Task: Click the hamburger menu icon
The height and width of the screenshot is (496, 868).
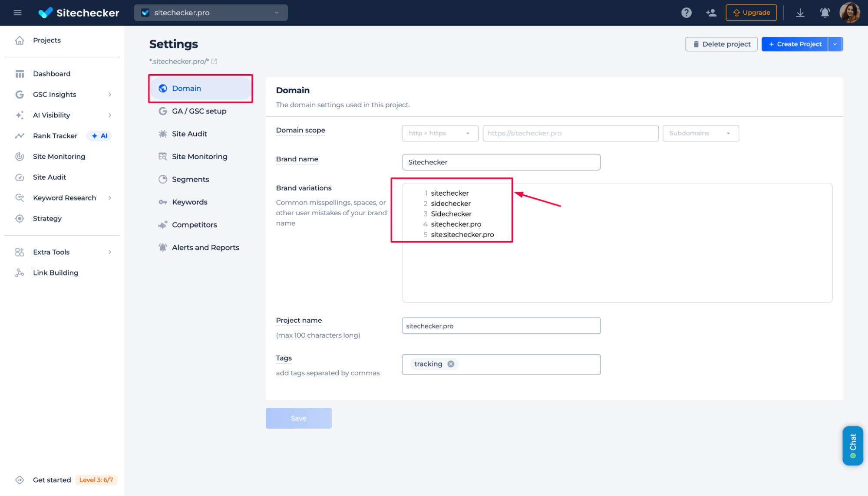Action: 17,13
